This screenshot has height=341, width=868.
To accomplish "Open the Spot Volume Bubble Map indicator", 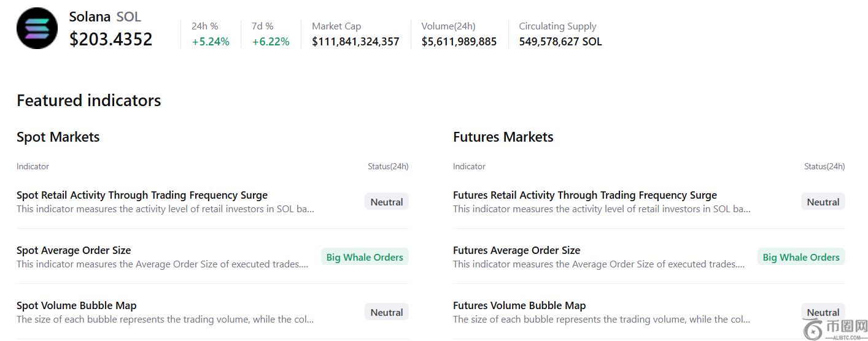I will [77, 305].
